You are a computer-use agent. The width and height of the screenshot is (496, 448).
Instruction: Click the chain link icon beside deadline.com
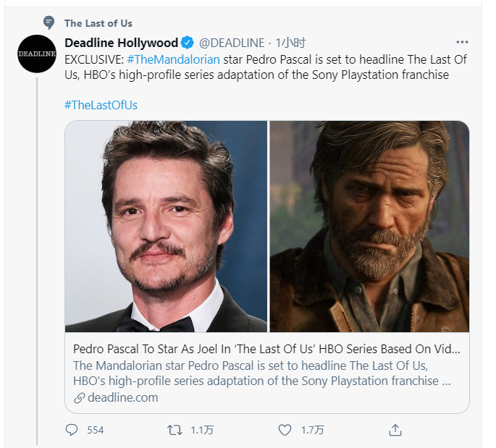80,397
